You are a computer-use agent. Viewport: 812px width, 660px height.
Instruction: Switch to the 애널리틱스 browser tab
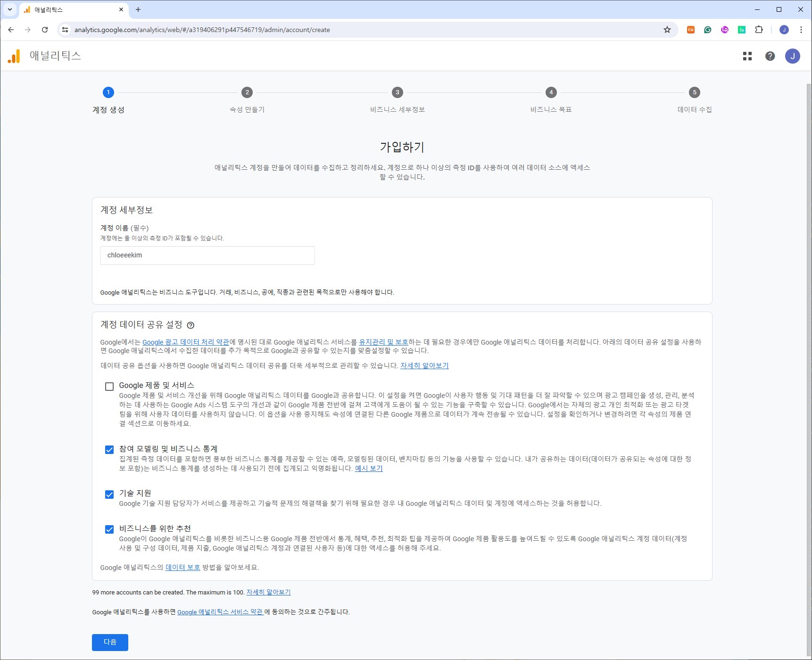pos(73,9)
